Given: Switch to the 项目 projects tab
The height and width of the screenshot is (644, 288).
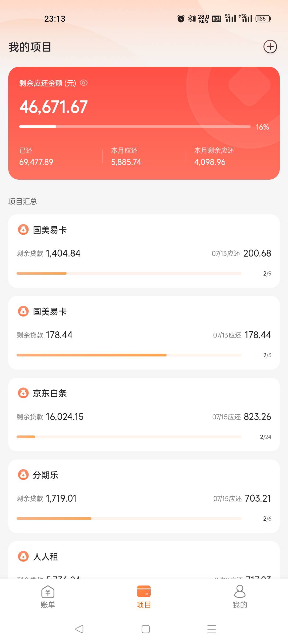Looking at the screenshot, I should [144, 597].
